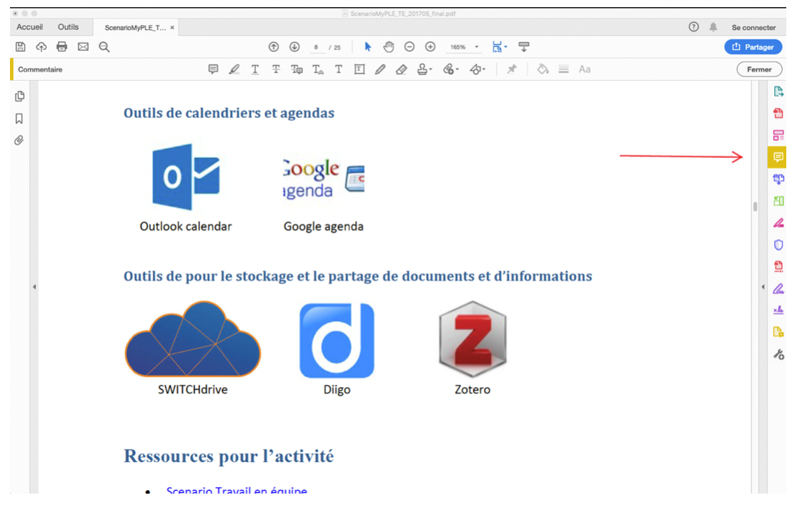Image resolution: width=812 pixels, height=508 pixels.
Task: Select the insert text at cursor tool
Action: (318, 69)
